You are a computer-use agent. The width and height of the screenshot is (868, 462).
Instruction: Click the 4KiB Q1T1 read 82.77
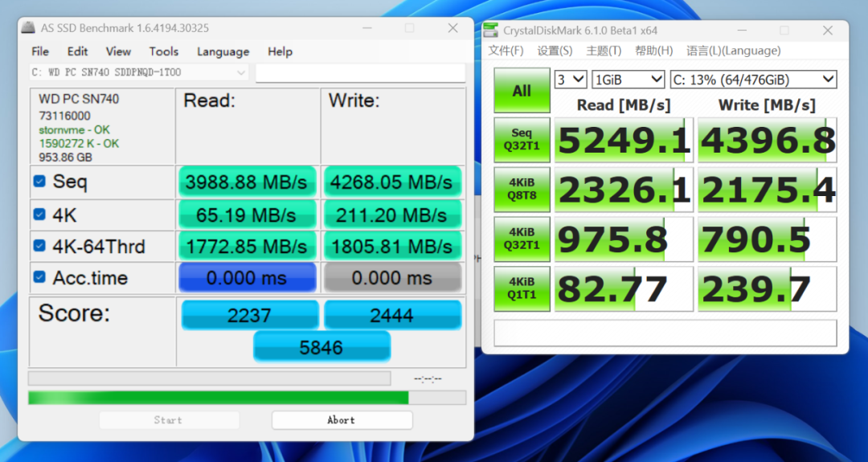[x=624, y=289]
